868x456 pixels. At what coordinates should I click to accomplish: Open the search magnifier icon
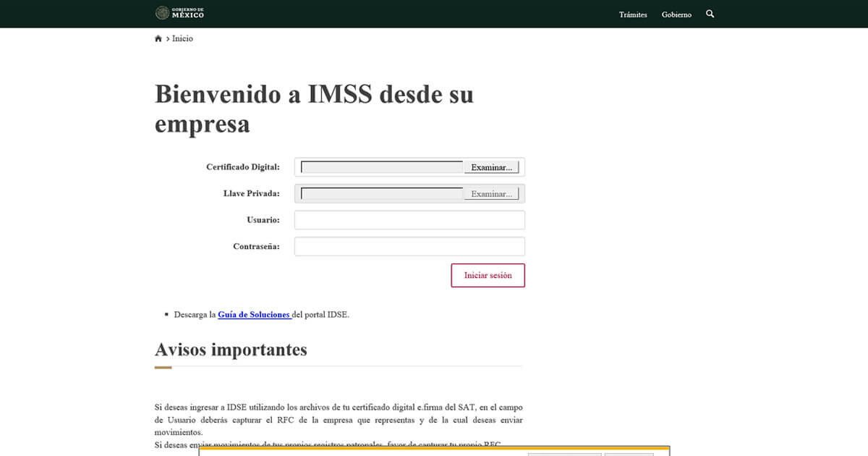click(710, 14)
